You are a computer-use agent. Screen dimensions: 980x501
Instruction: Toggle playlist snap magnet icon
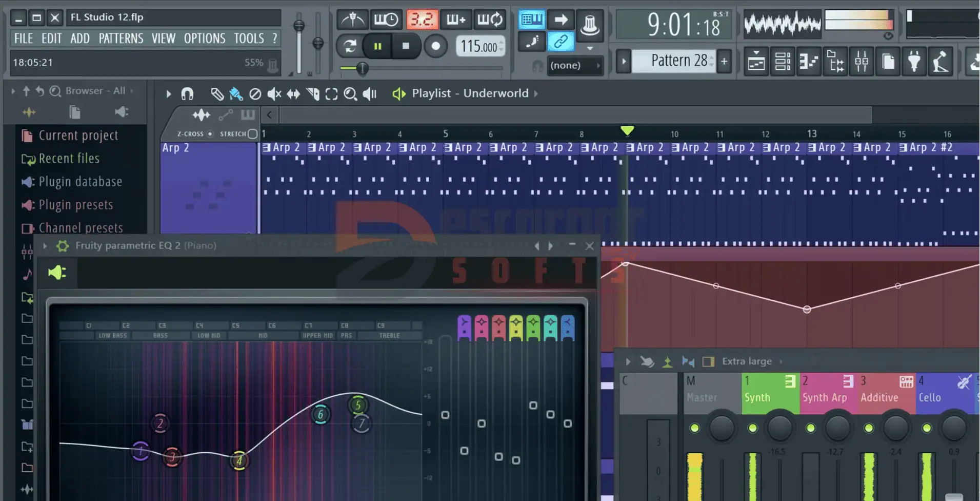pyautogui.click(x=187, y=94)
